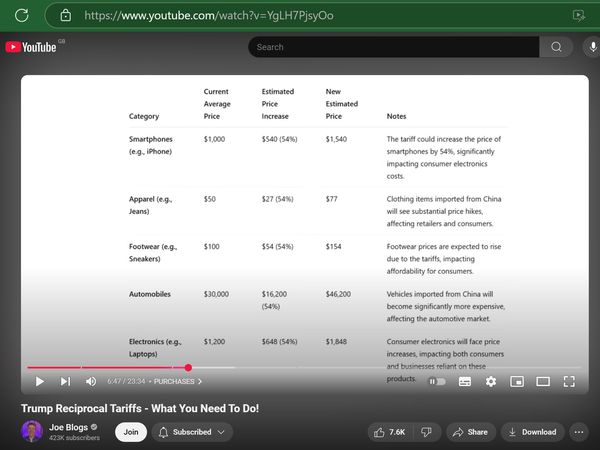Viewport: 600px width, 450px height.
Task: Click the Notes column header
Action: pyautogui.click(x=396, y=116)
